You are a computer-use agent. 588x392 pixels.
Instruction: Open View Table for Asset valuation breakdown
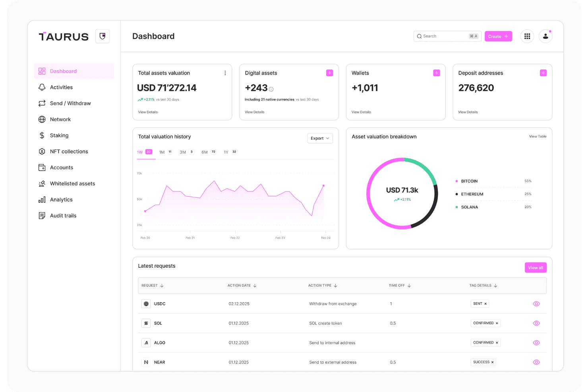(538, 137)
